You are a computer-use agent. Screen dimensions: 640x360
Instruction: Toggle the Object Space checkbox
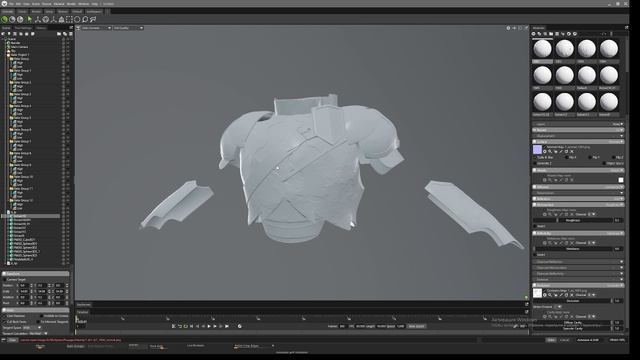604,163
